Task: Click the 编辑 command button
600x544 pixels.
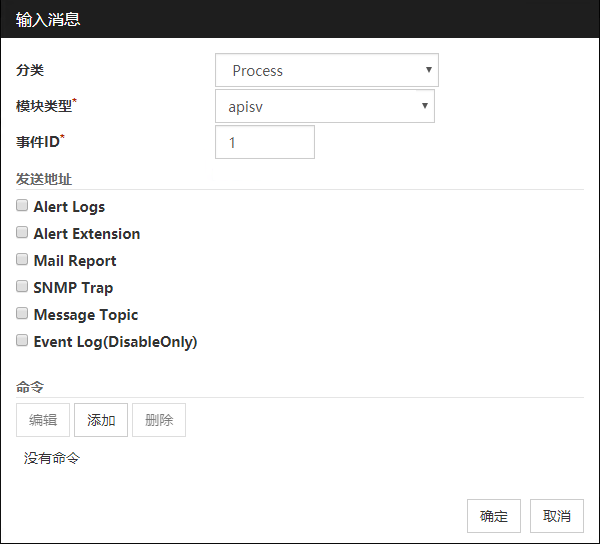Action: tap(43, 420)
